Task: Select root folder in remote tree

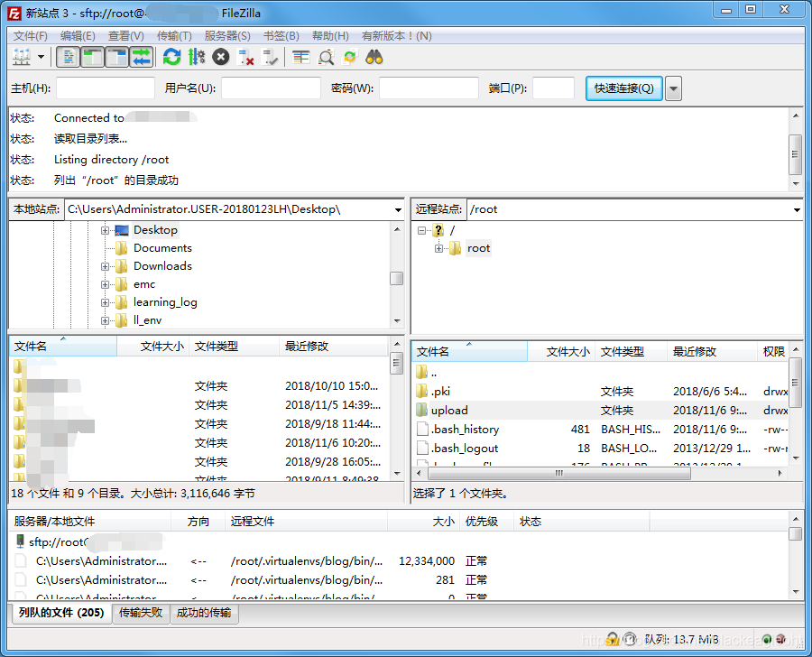Action: tap(478, 248)
